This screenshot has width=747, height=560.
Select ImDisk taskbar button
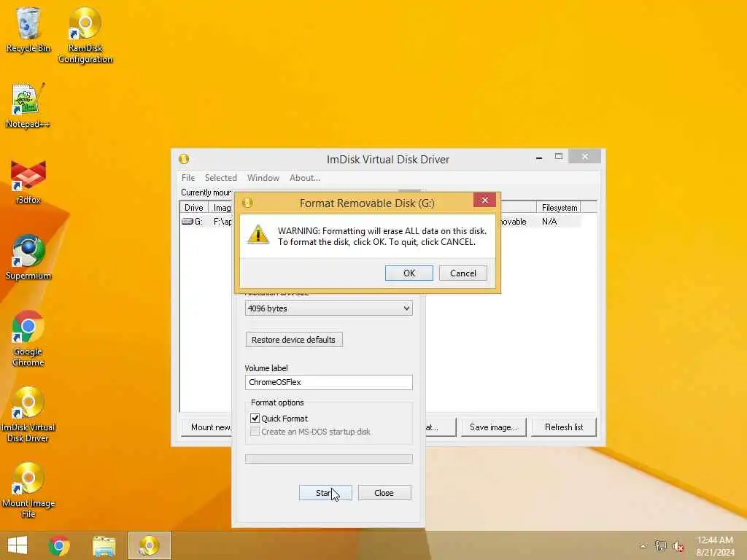149,545
